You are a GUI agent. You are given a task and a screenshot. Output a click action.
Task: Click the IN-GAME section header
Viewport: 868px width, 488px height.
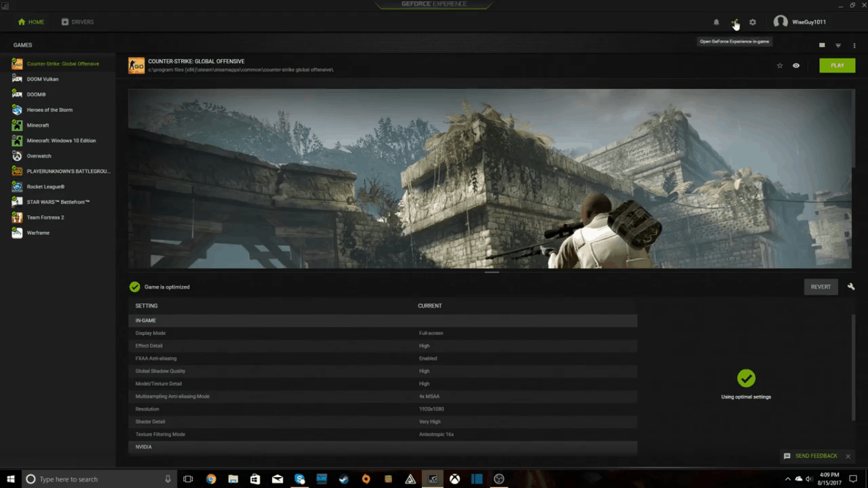(x=383, y=321)
